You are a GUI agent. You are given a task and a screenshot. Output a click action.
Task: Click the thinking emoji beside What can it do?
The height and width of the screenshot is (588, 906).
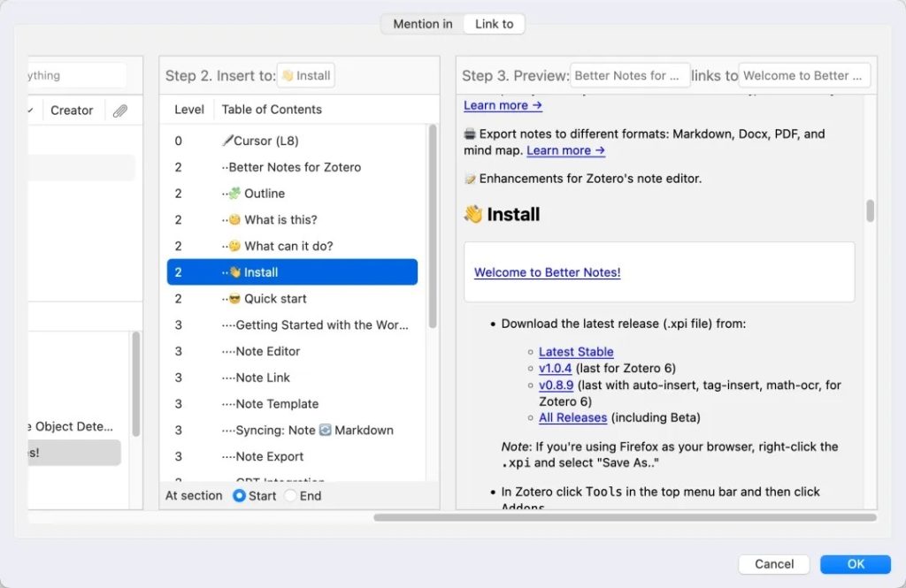234,246
